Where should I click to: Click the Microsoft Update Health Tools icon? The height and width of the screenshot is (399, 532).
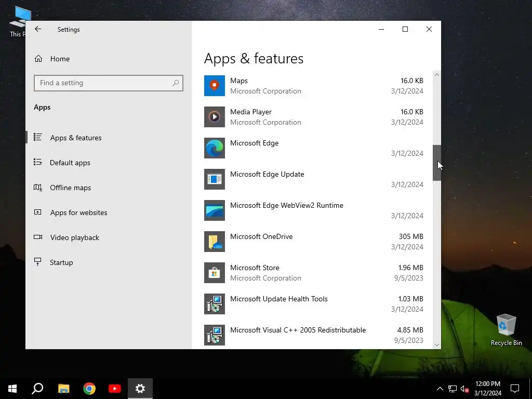point(215,304)
